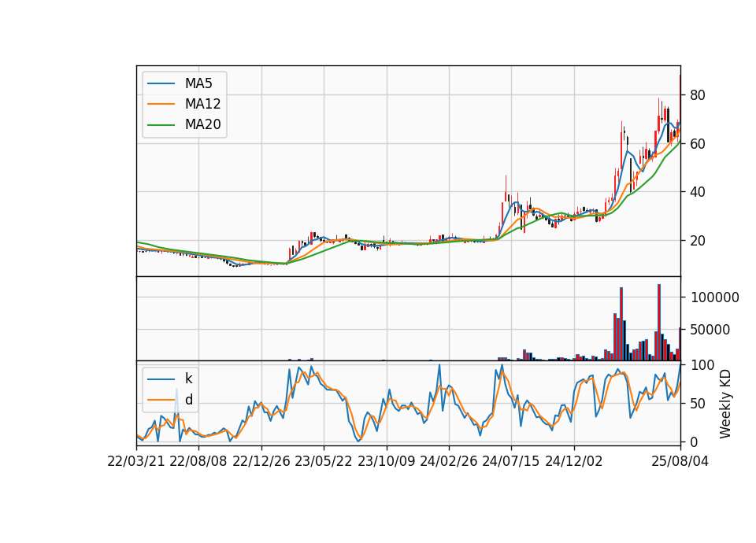Click the 50000 volume axis label
The height and width of the screenshot is (543, 756).
click(710, 330)
